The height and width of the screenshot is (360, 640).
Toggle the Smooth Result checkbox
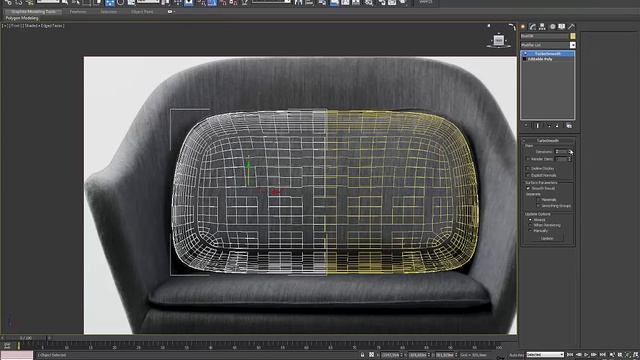click(528, 189)
